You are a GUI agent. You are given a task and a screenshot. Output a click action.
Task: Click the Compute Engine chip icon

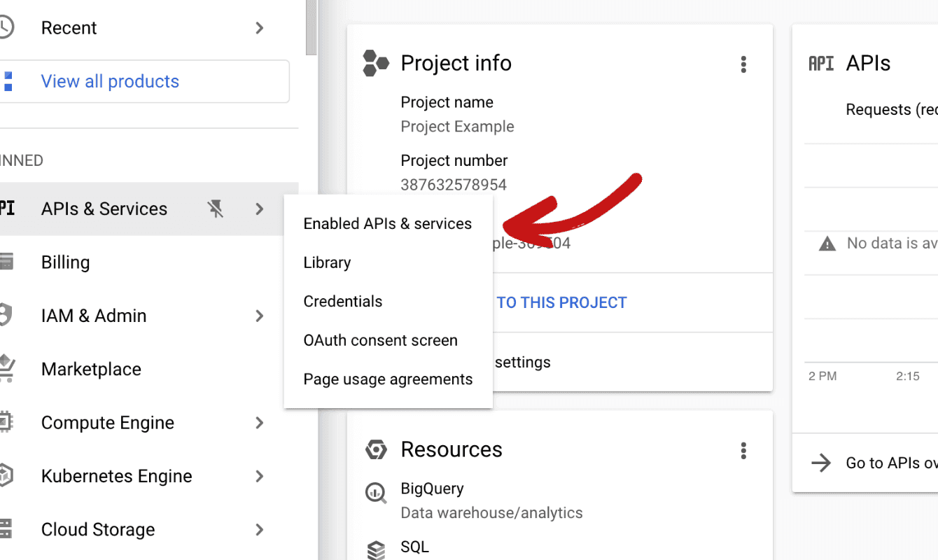point(6,423)
